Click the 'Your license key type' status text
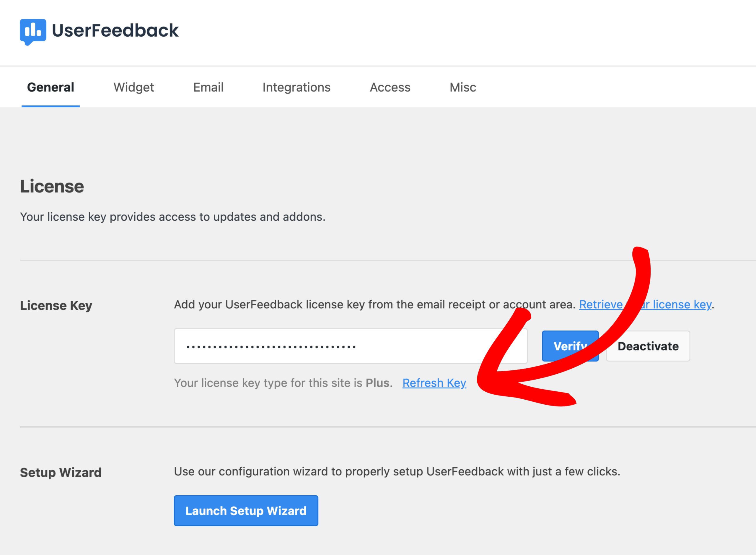 pyautogui.click(x=283, y=383)
